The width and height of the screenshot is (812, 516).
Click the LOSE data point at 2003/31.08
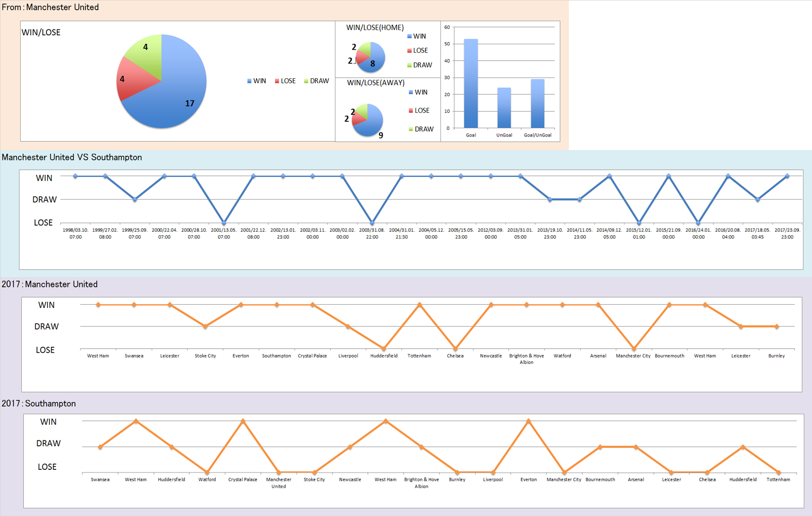coord(372,223)
